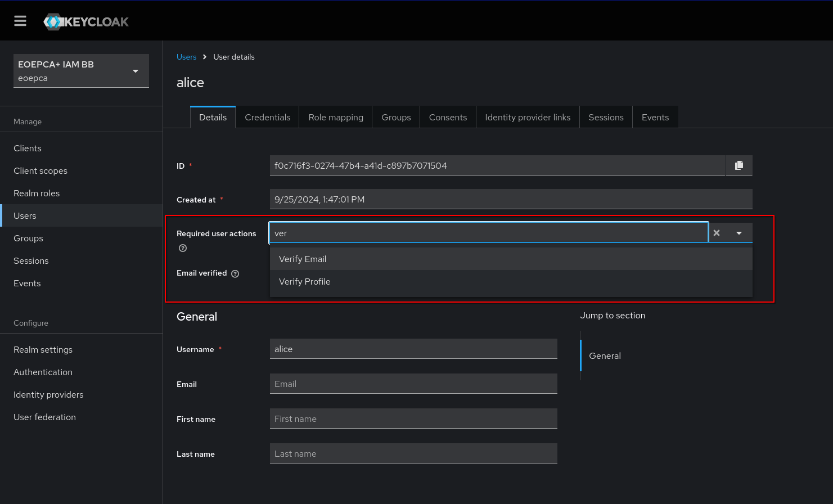Image resolution: width=833 pixels, height=504 pixels.
Task: Expand the Required user actions dropdown arrow
Action: click(739, 233)
